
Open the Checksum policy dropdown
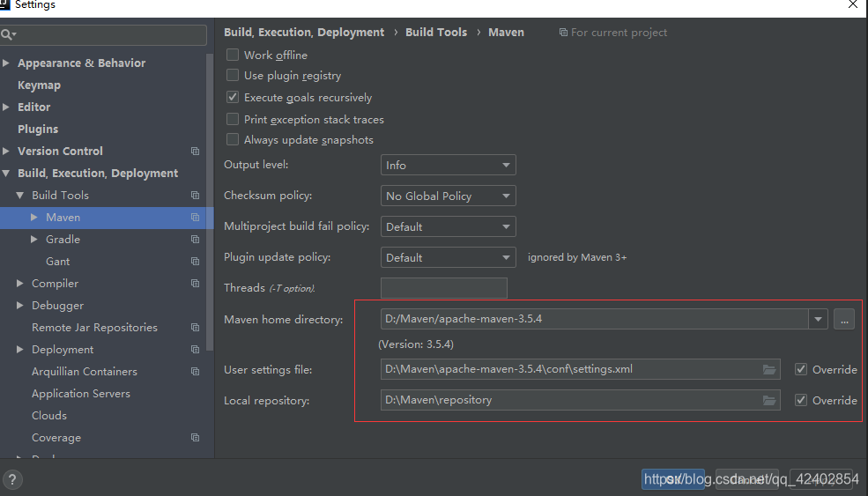pyautogui.click(x=449, y=196)
